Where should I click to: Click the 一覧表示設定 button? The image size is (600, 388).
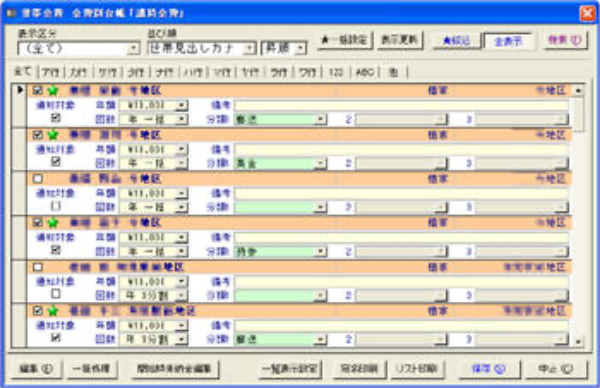coord(290,369)
